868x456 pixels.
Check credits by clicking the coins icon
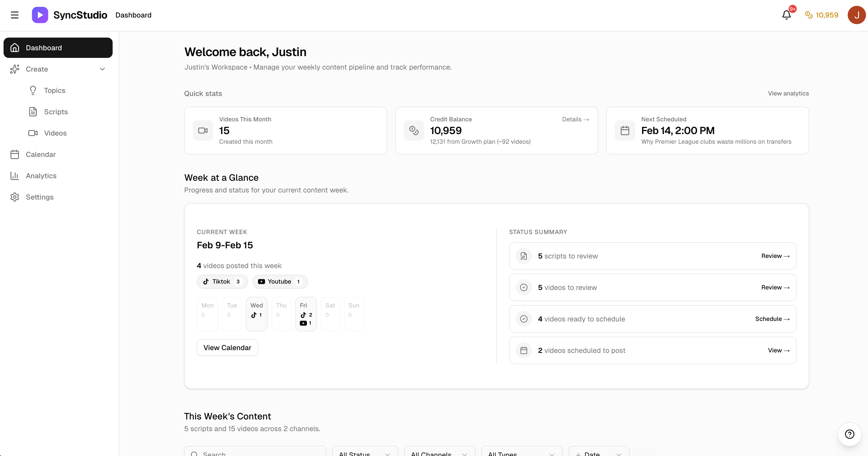[x=809, y=15]
